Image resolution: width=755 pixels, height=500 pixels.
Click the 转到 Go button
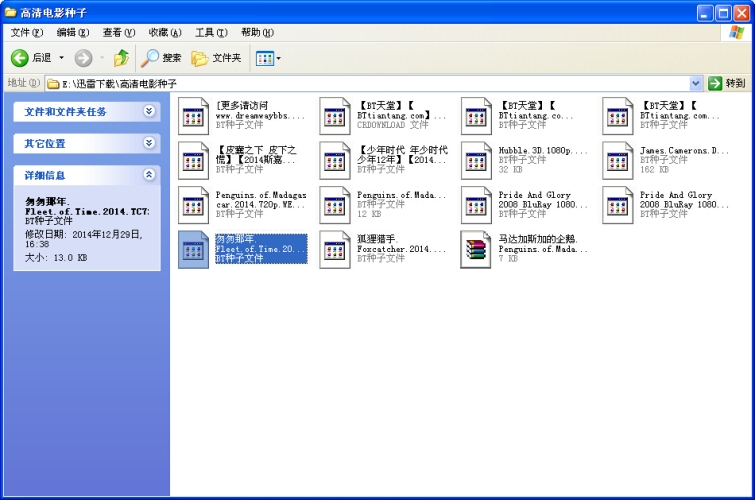728,83
